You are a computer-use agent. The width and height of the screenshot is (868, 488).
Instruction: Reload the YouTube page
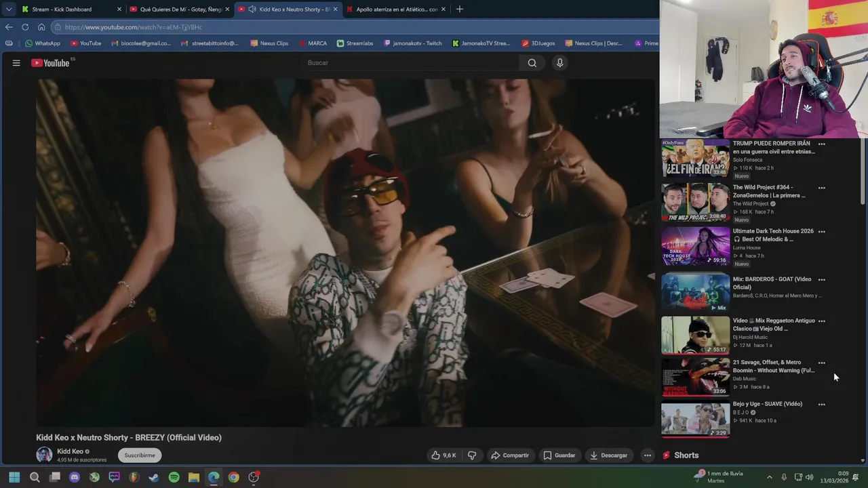(x=25, y=27)
